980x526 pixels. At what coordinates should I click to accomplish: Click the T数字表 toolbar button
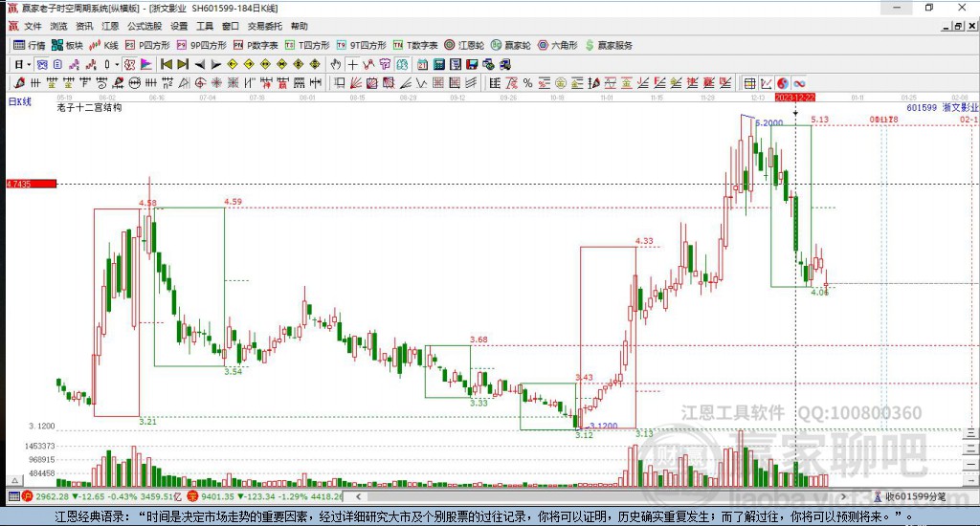pos(415,45)
